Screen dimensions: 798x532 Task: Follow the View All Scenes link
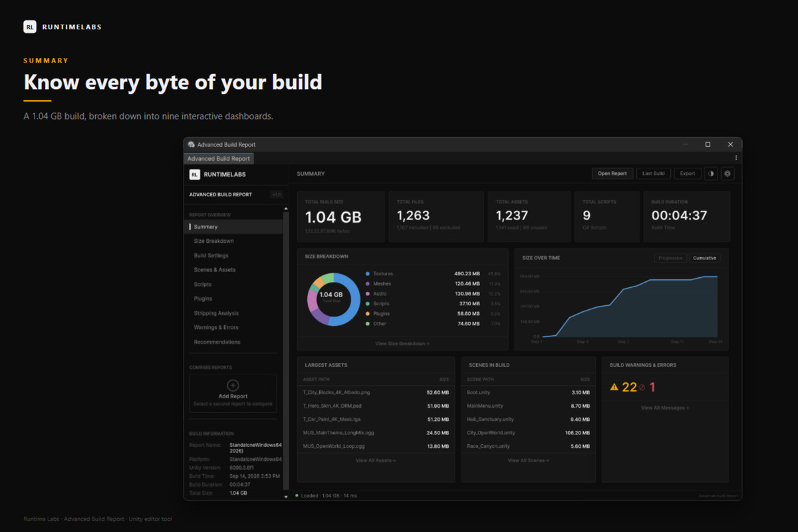pyautogui.click(x=527, y=460)
